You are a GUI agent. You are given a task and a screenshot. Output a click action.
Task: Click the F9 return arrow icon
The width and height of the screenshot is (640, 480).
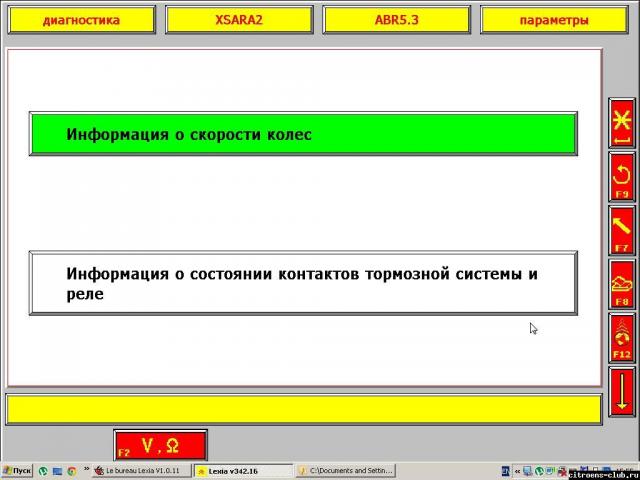(x=622, y=177)
